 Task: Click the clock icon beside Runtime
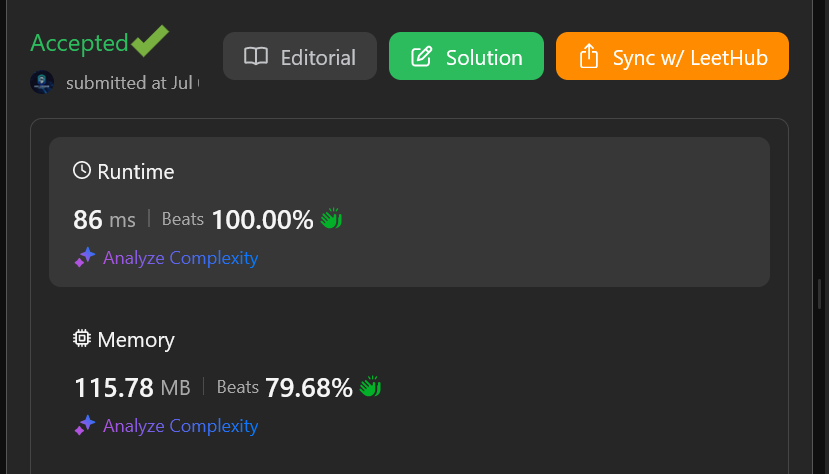coord(83,171)
